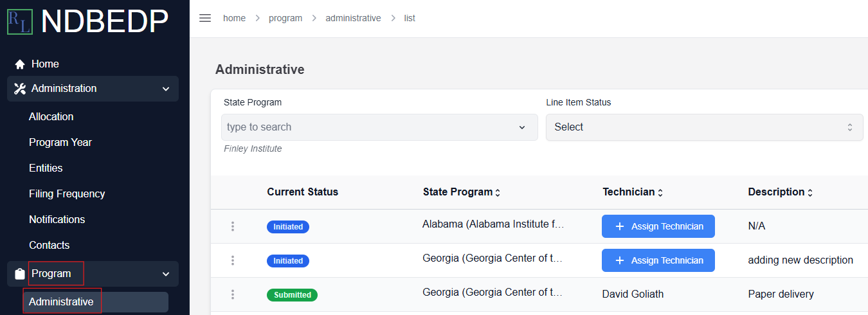Open the Line Item Status select
Screen dimensions: 868x315
(704, 127)
